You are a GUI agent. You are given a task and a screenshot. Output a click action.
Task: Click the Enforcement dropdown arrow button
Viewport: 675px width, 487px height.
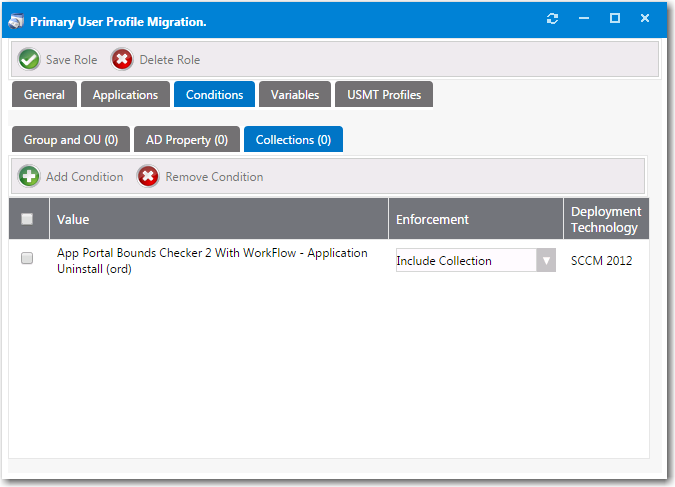coord(546,261)
